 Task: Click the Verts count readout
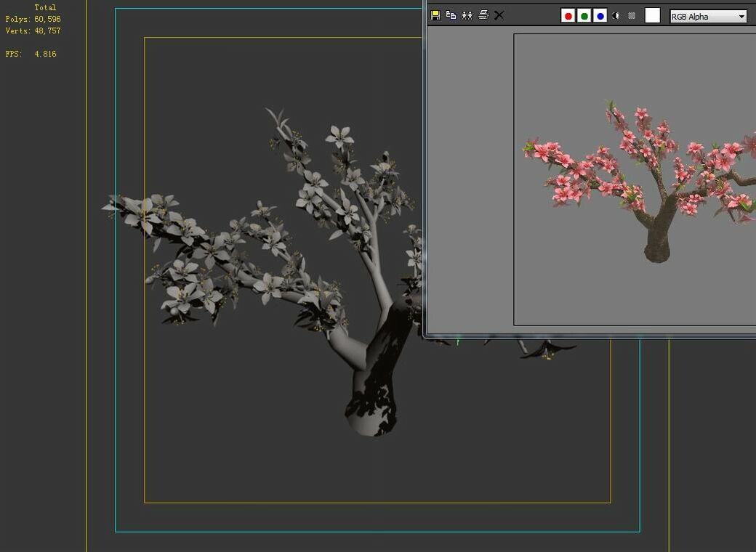click(x=32, y=31)
